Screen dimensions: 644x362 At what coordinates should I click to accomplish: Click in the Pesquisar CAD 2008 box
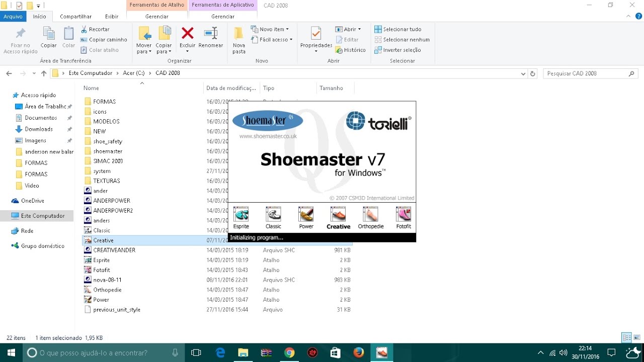tap(591, 73)
